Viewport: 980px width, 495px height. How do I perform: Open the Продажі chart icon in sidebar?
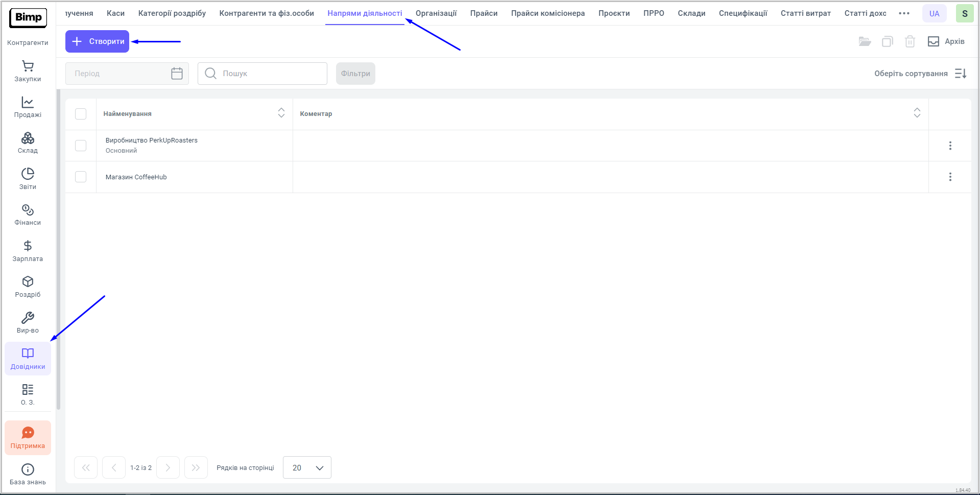pyautogui.click(x=28, y=103)
